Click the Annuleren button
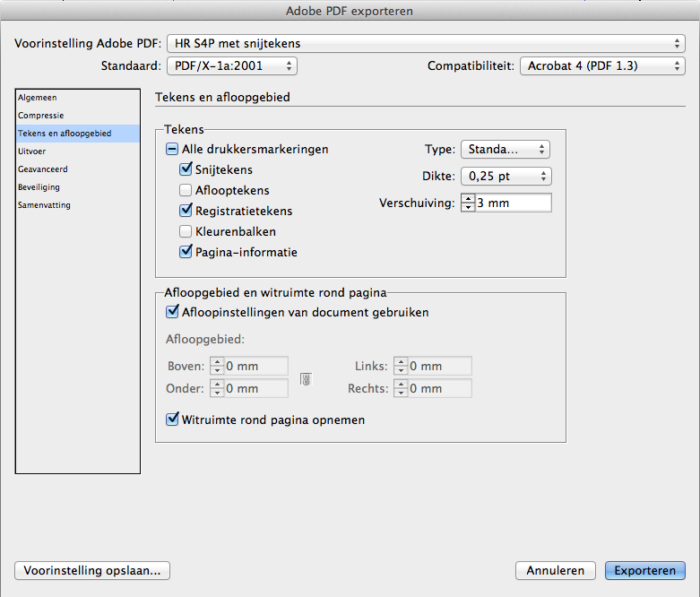Screen dimensions: 700x597 click(x=556, y=570)
